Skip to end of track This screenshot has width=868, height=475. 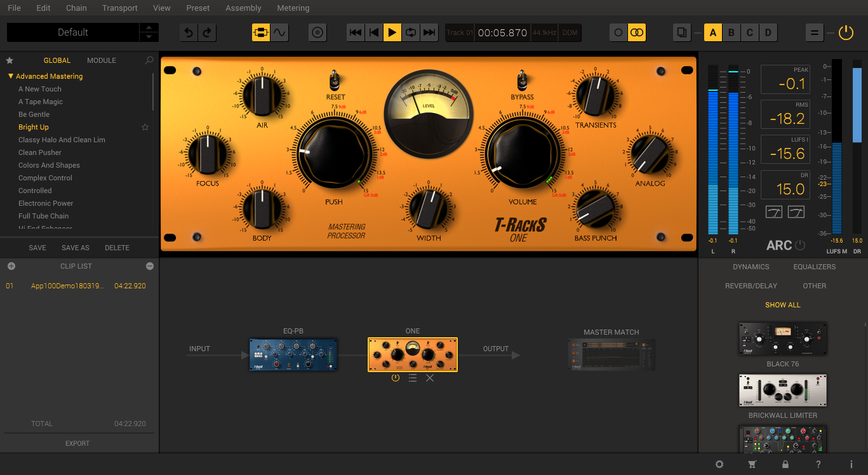430,32
